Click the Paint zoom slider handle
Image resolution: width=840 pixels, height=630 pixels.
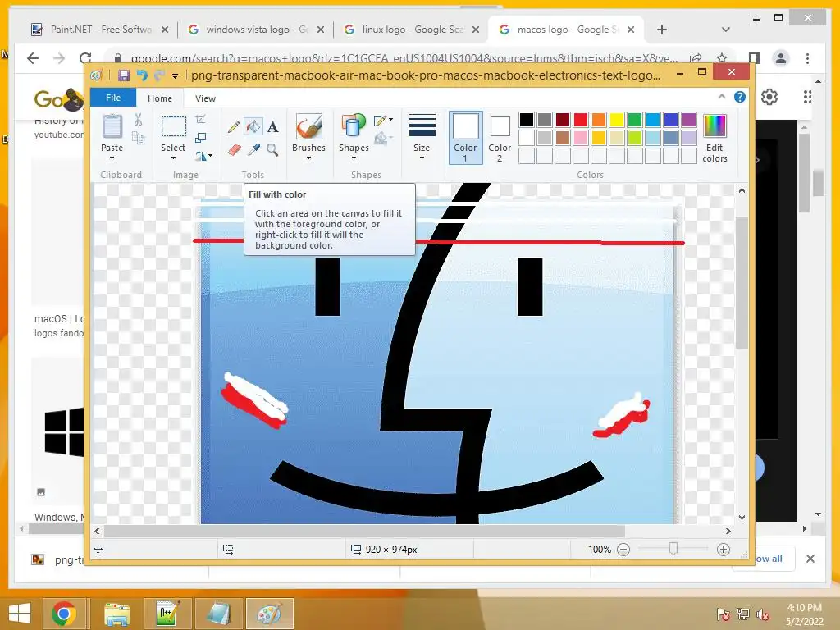(673, 549)
